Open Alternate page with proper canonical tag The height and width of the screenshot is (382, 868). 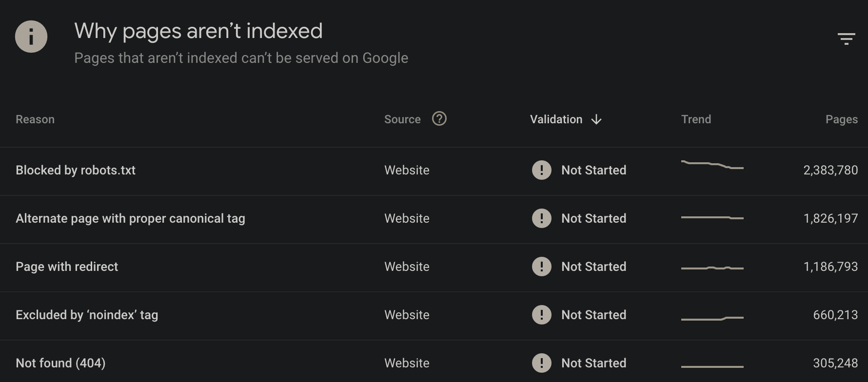434,219
